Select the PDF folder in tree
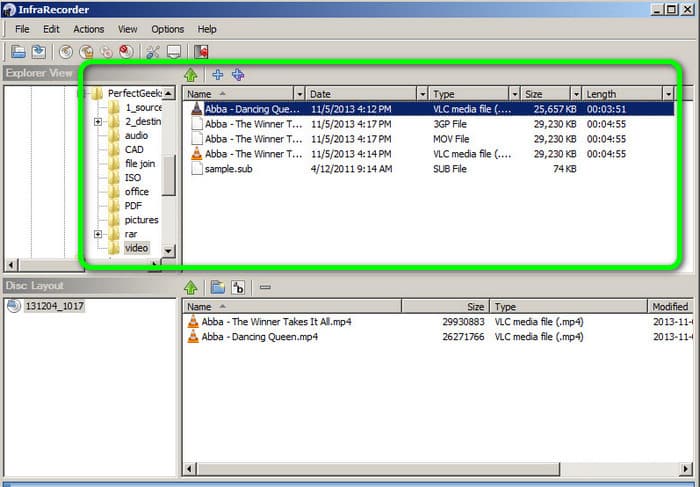This screenshot has height=487, width=700. (x=133, y=206)
